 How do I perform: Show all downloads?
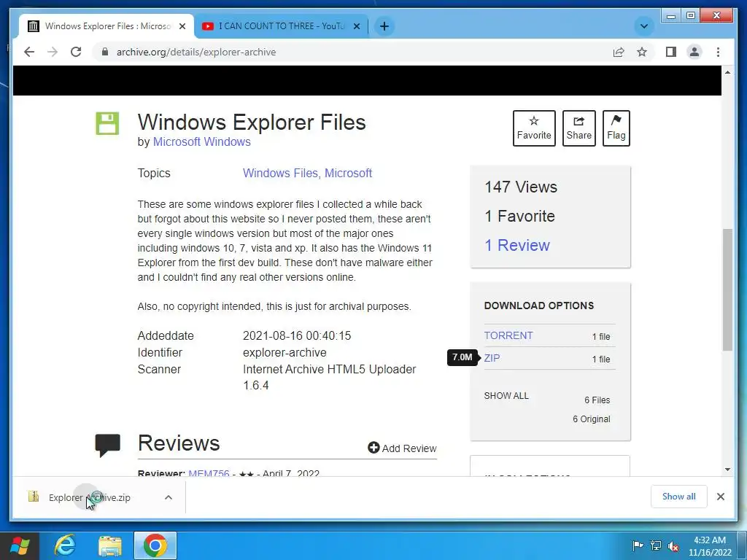(x=679, y=497)
